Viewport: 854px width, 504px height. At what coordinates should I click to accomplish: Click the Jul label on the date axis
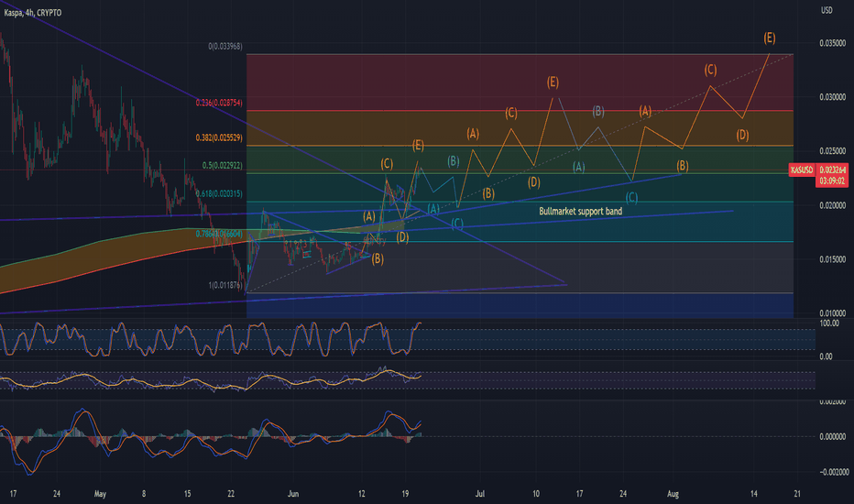(x=480, y=494)
